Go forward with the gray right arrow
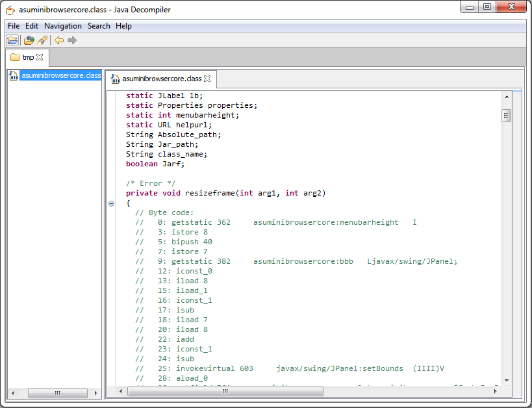This screenshot has width=532, height=408. click(x=72, y=40)
